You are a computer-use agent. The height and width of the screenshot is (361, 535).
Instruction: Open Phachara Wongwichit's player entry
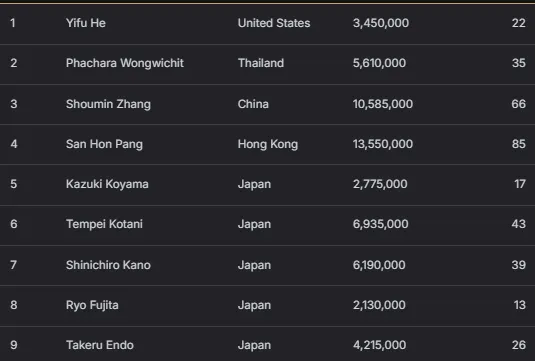click(125, 63)
